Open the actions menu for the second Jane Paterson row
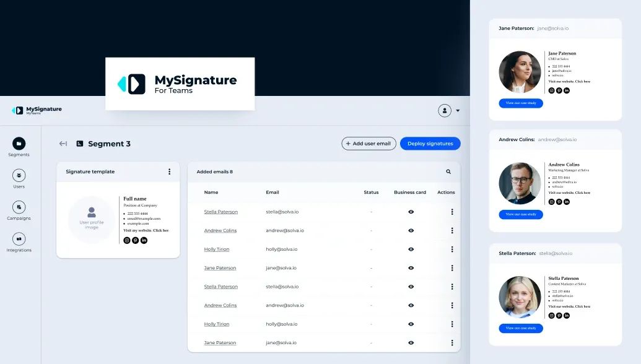Image resolution: width=641 pixels, height=364 pixels. 452,343
